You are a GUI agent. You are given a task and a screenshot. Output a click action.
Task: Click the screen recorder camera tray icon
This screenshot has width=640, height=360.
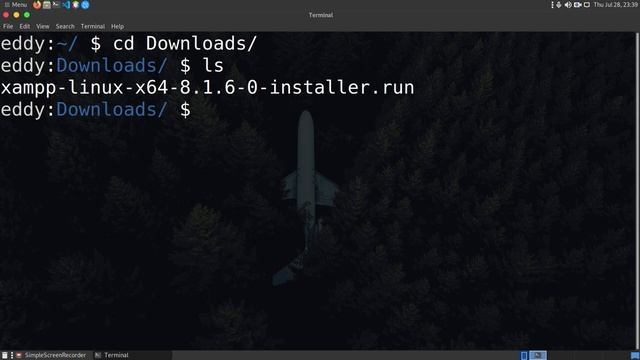[577, 5]
